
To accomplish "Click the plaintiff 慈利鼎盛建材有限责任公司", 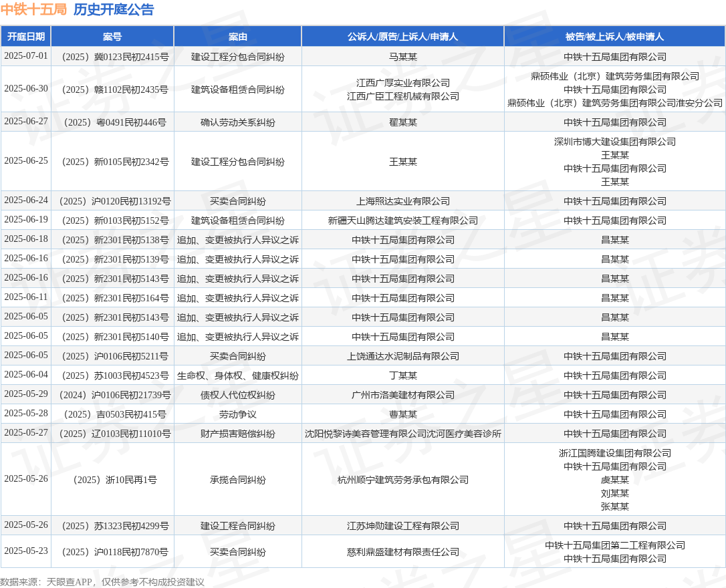I will point(403,553).
